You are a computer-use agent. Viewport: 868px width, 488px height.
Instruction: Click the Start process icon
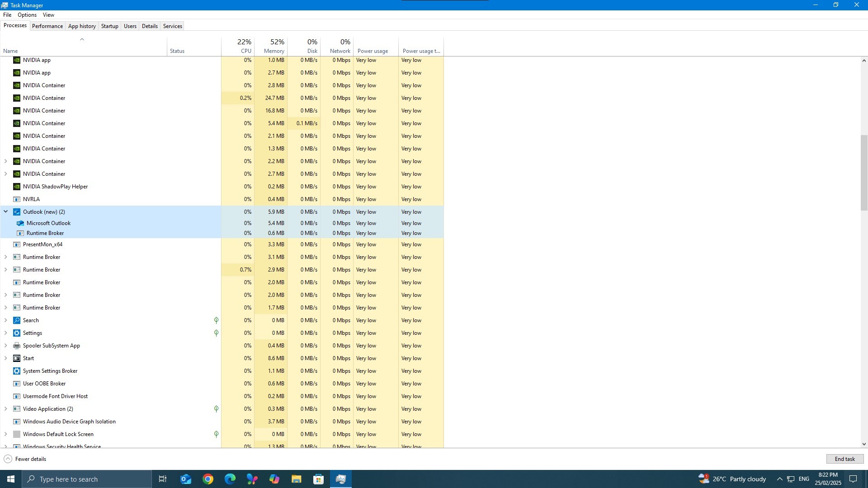(x=17, y=358)
